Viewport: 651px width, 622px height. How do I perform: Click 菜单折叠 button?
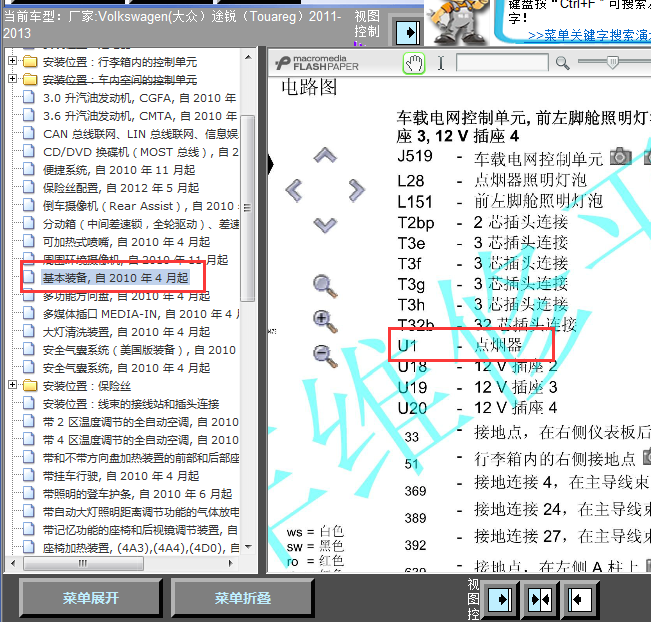point(242,598)
